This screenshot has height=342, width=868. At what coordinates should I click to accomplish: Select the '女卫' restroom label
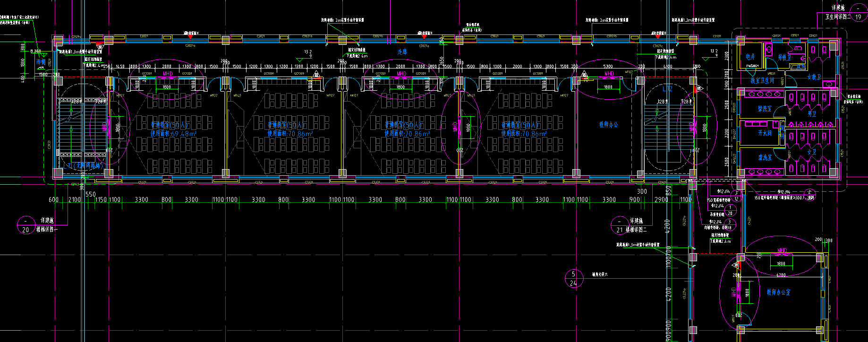click(811, 152)
